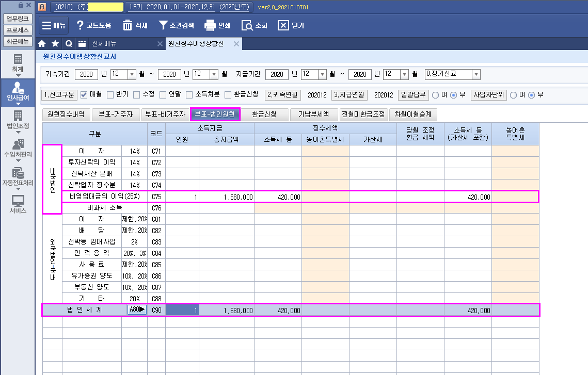Click the star favorites icon
The height and width of the screenshot is (375, 588).
(x=55, y=44)
